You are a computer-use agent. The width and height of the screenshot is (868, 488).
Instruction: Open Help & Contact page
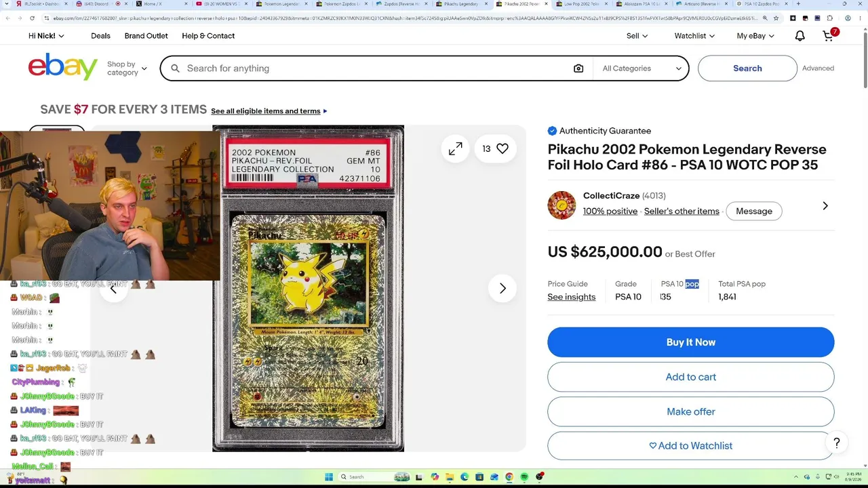(x=208, y=36)
